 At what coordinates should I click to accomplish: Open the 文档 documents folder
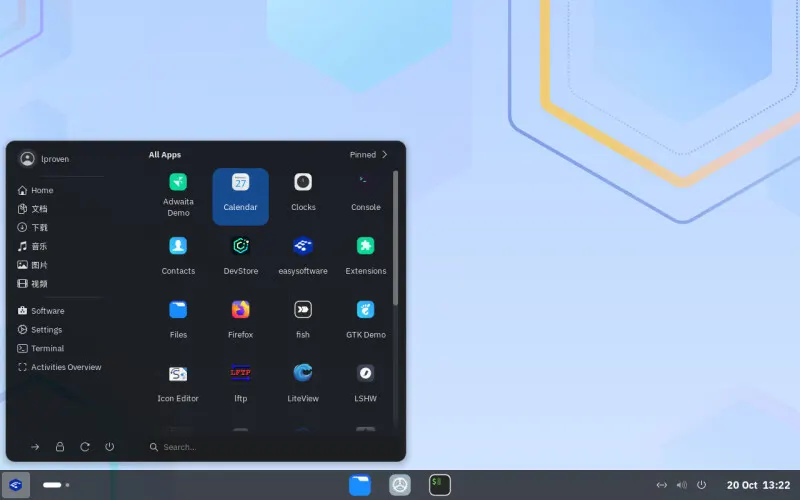[33, 209]
